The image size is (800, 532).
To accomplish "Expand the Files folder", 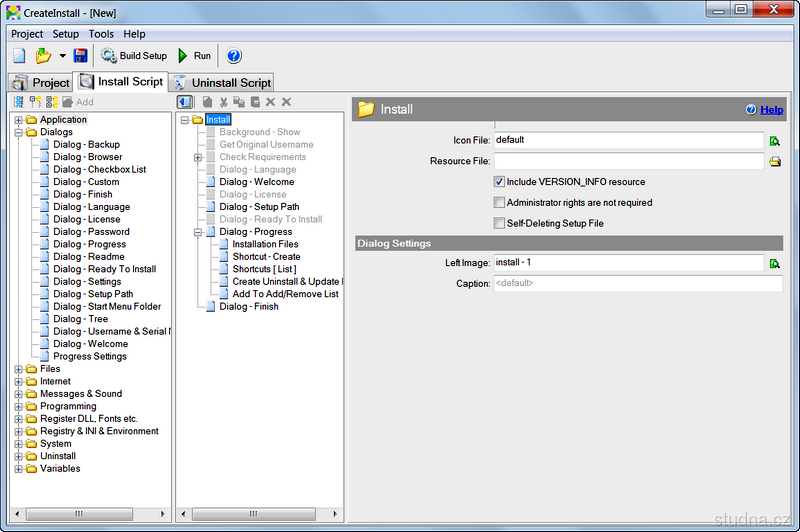I will coord(18,369).
